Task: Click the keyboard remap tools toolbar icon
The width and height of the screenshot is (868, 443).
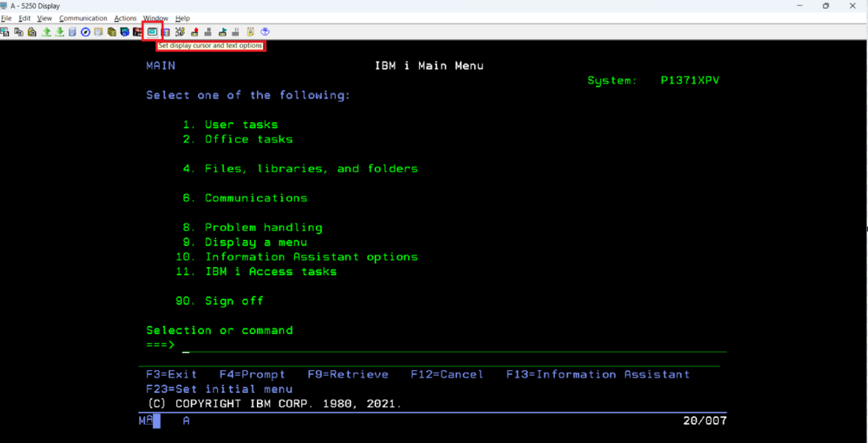Action: point(180,32)
